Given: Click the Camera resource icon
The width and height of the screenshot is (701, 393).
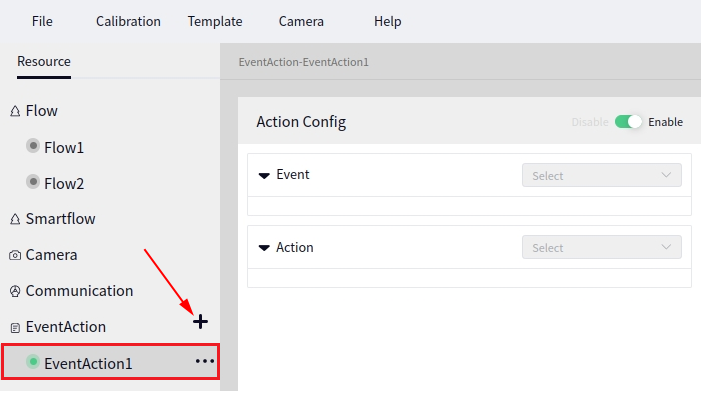Looking at the screenshot, I should coord(15,255).
